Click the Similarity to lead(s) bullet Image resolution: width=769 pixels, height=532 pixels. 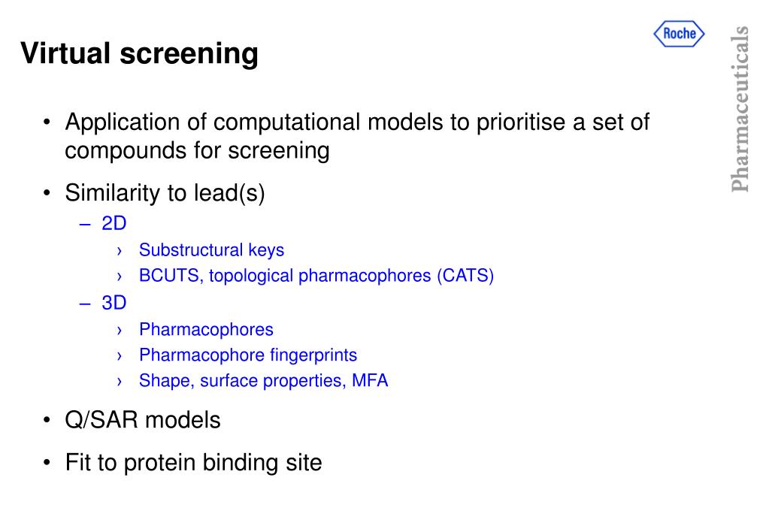[x=165, y=192]
